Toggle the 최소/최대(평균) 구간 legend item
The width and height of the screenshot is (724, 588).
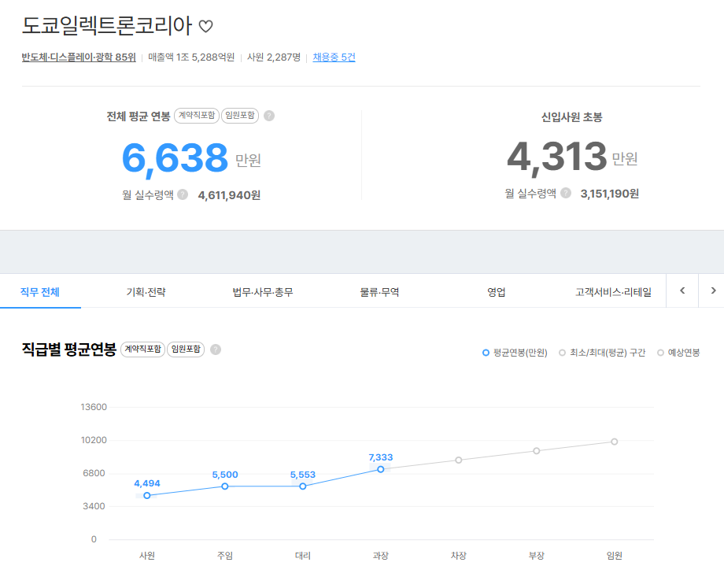pos(602,353)
